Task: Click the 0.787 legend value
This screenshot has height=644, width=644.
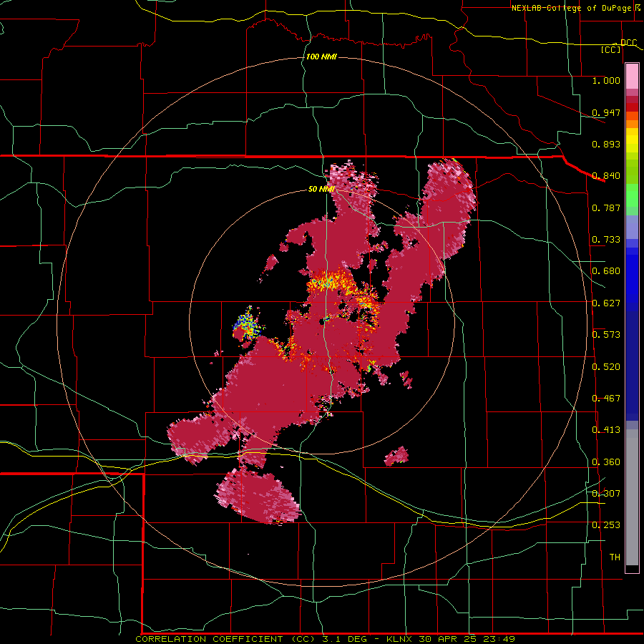Action: coord(606,208)
